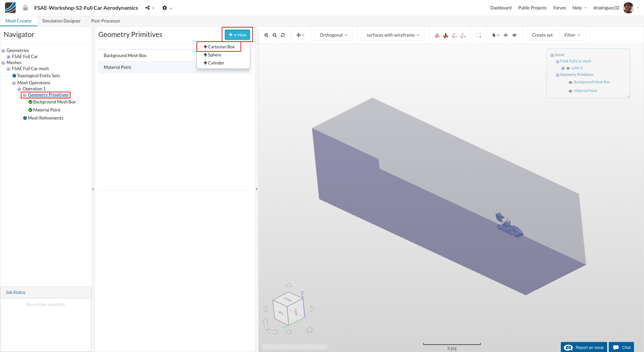Toggle visibility of Material Point in scene
This screenshot has width=644, height=352.
pyautogui.click(x=570, y=91)
